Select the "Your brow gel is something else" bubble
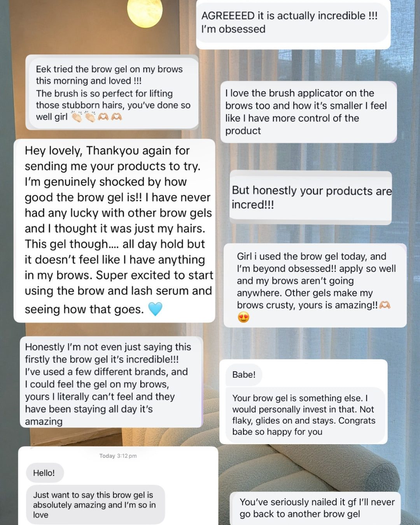 click(304, 415)
